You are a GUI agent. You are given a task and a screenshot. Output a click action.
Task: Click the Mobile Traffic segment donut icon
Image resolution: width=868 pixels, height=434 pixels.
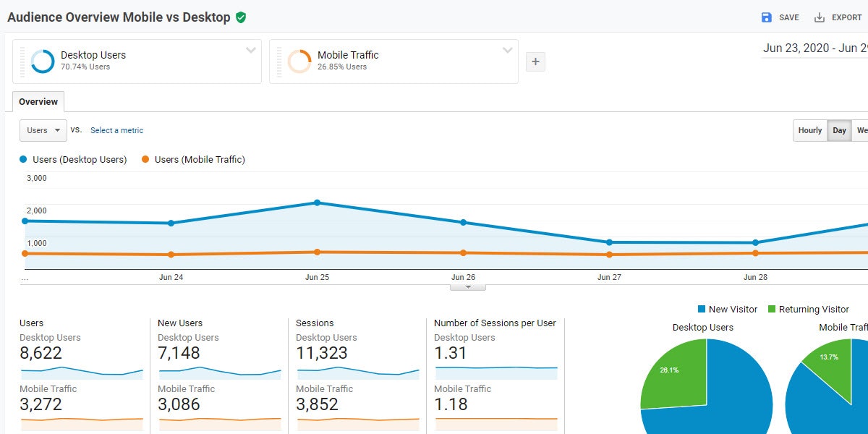(300, 61)
